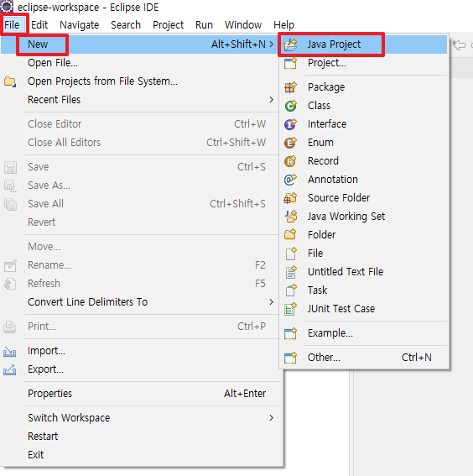Screen dimensions: 473x476
Task: Click the new Folder icon
Action: 290,235
